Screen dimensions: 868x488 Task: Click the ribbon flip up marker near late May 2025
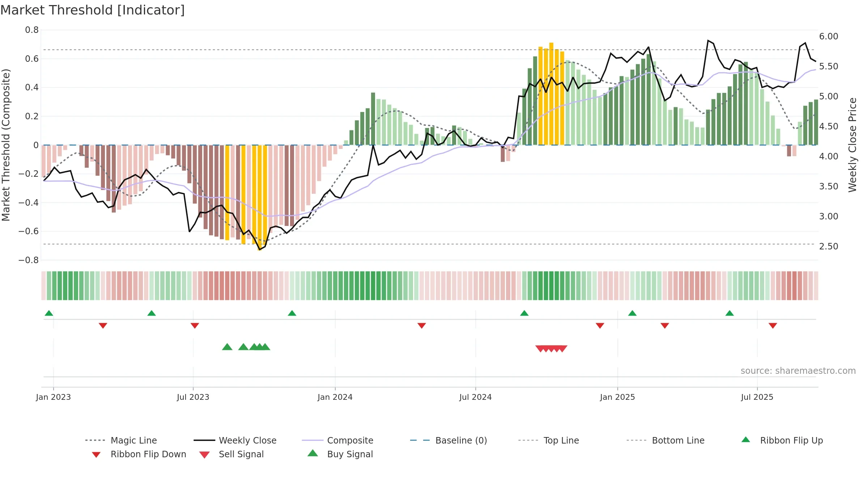(729, 313)
